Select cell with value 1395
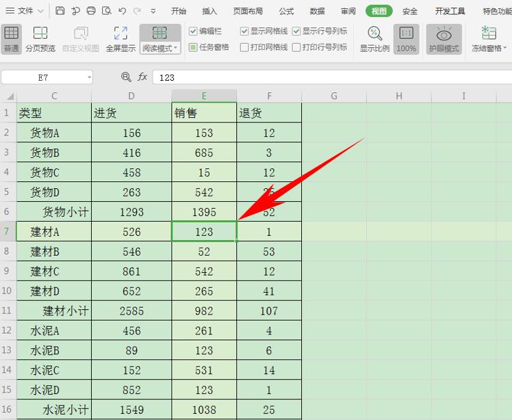Viewport: 512px width, 420px height. pyautogui.click(x=204, y=211)
